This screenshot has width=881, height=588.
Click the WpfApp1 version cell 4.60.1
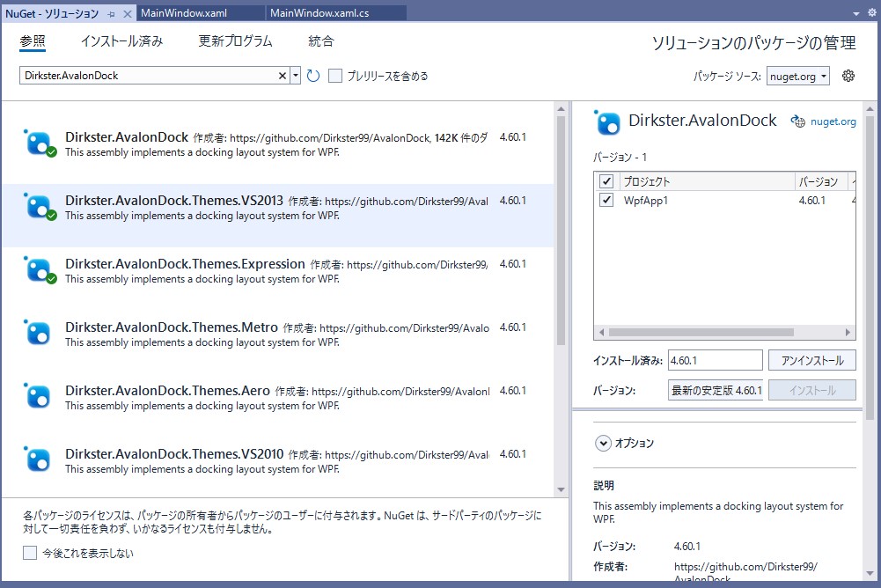pos(812,201)
